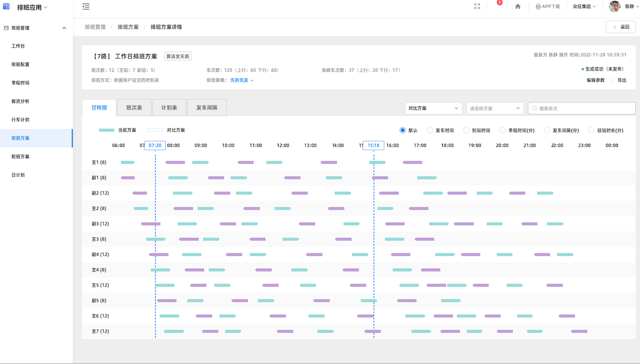Click the user avatar photo
This screenshot has height=364, width=640.
[614, 7]
